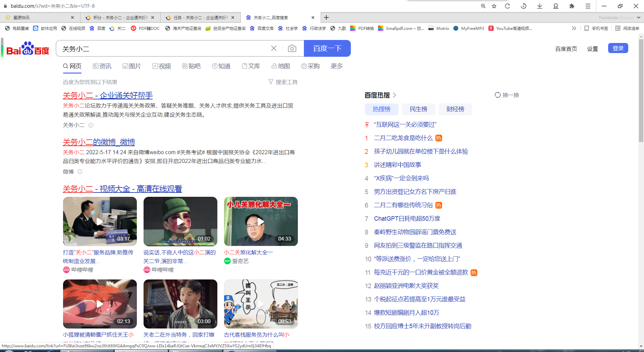Open result 关务小二 - 企业通关好帮手
Viewport: 644px width, 352px height.
pyautogui.click(x=108, y=95)
